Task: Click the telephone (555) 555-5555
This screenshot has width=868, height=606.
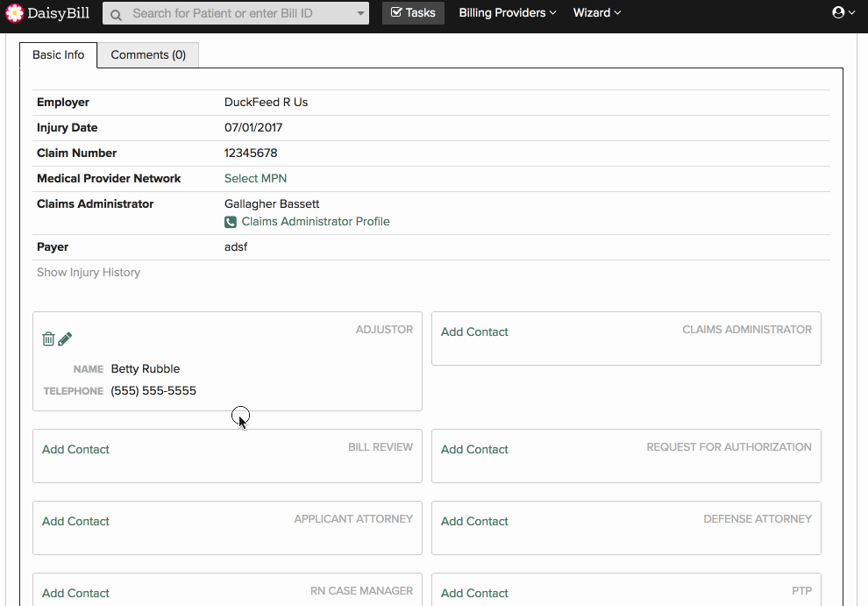Action: [x=153, y=391]
